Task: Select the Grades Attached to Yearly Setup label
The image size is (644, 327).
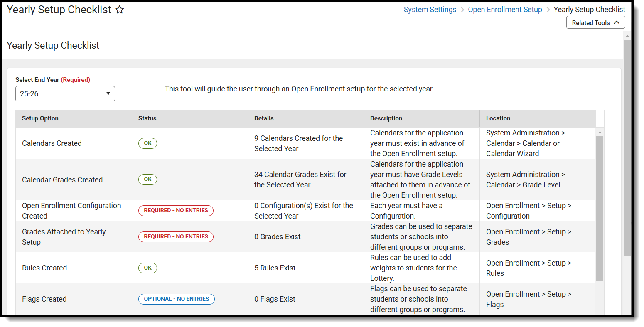Action: click(x=64, y=237)
